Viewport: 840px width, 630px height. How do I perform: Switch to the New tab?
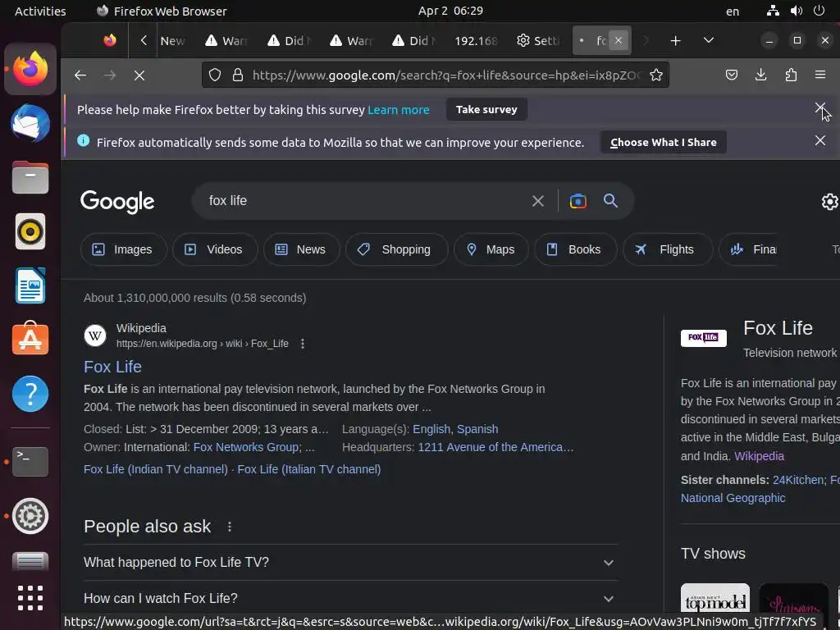(x=172, y=41)
